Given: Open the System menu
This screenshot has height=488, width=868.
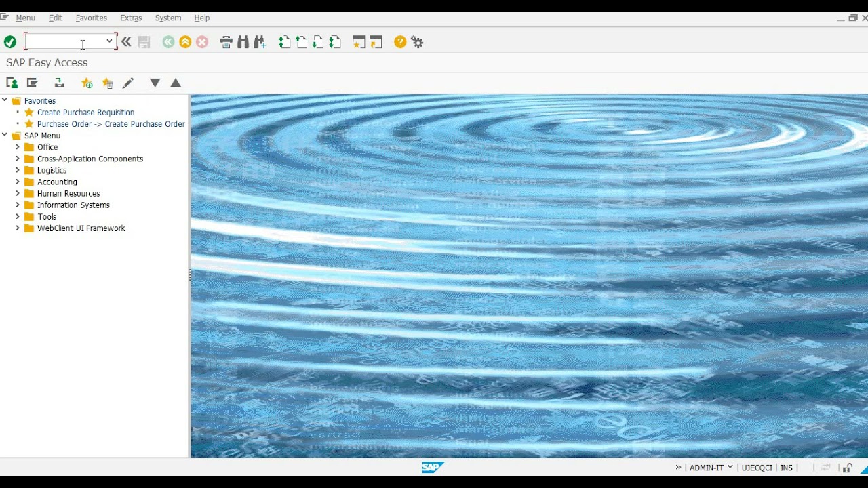Looking at the screenshot, I should [167, 18].
